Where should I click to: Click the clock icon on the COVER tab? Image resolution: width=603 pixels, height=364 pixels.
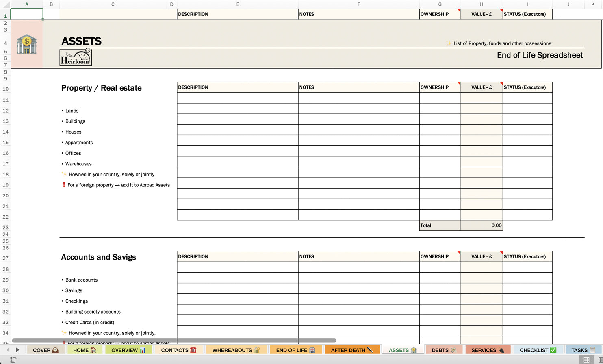pyautogui.click(x=56, y=350)
